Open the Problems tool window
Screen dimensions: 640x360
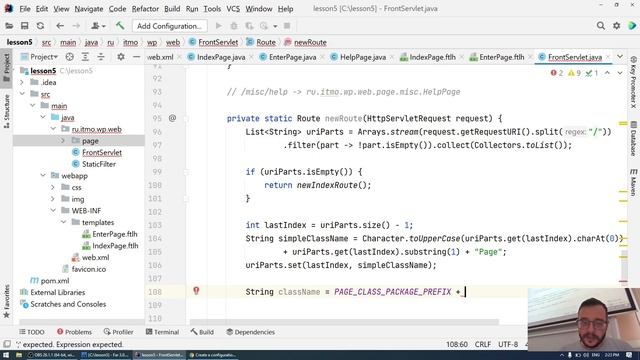point(74,332)
